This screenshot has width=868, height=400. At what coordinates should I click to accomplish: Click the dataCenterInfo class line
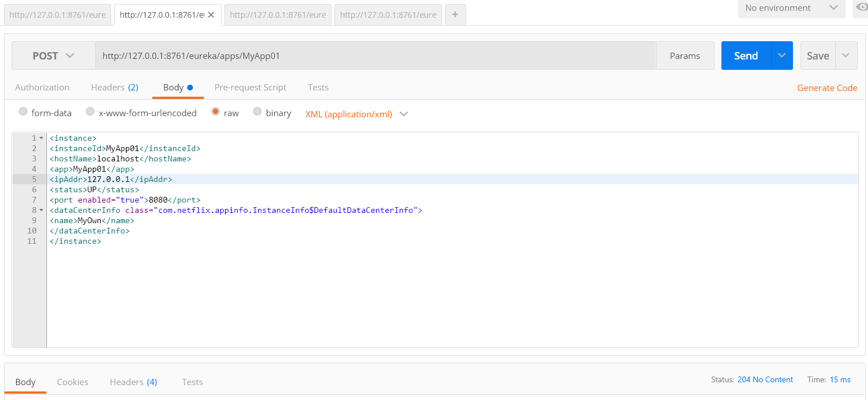(236, 210)
